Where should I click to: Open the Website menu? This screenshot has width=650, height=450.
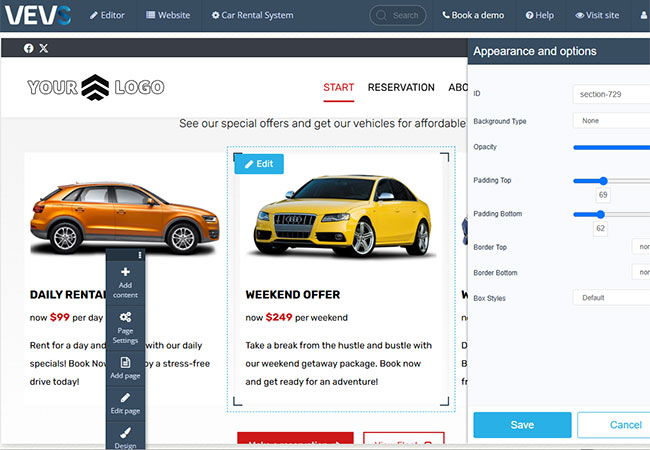click(x=168, y=15)
